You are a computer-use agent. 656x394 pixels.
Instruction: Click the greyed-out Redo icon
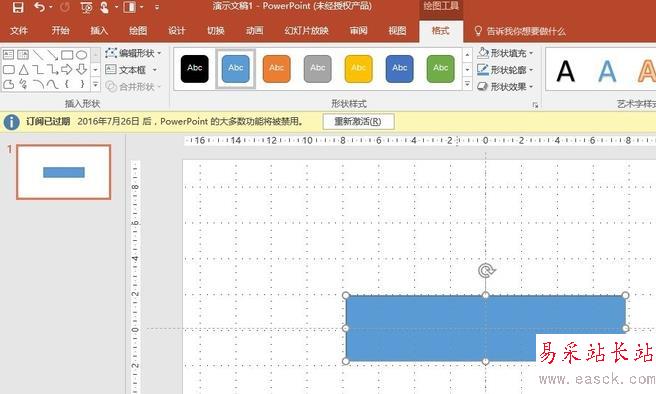coord(65,7)
